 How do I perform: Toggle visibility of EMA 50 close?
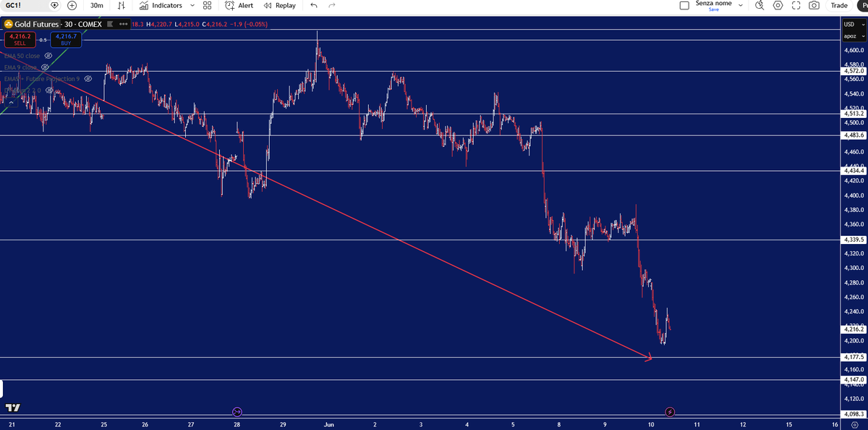click(48, 56)
